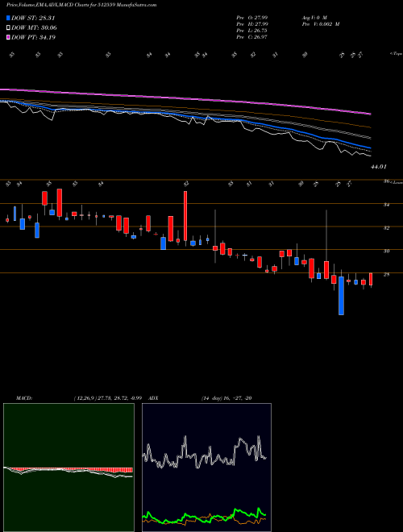Select the 'DOW ST: 28.31' legend text

33,19
